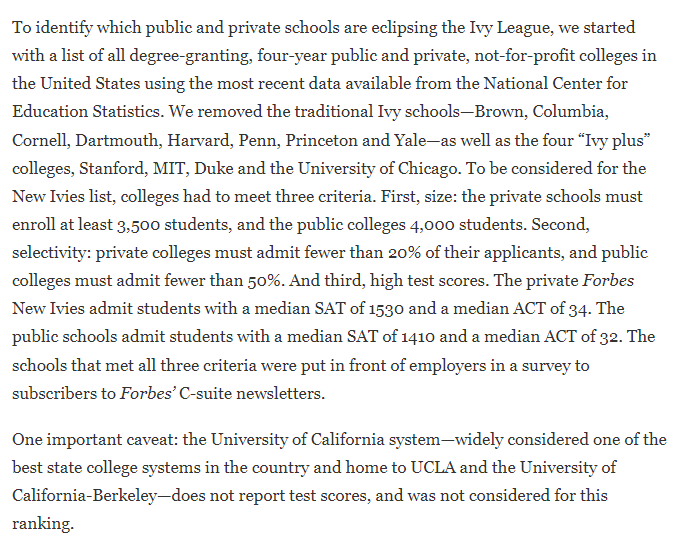Click the "3,500" student enrollment number
Screen dimensions: 680x552
point(138,225)
